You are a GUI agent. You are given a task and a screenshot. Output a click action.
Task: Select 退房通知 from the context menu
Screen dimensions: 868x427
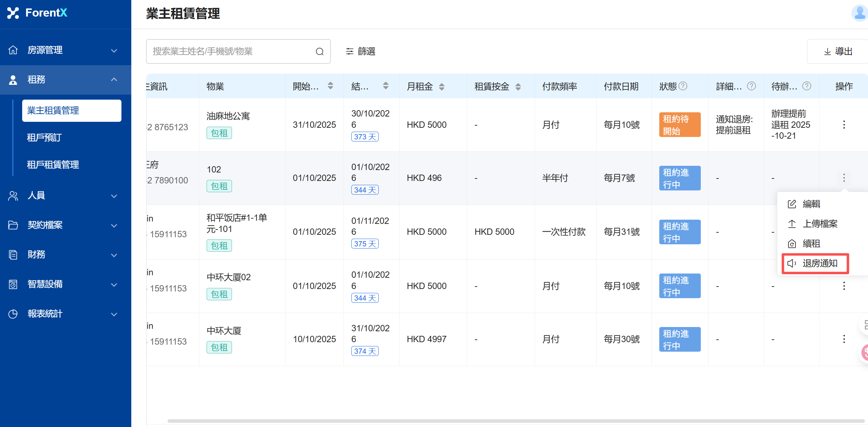coord(819,263)
